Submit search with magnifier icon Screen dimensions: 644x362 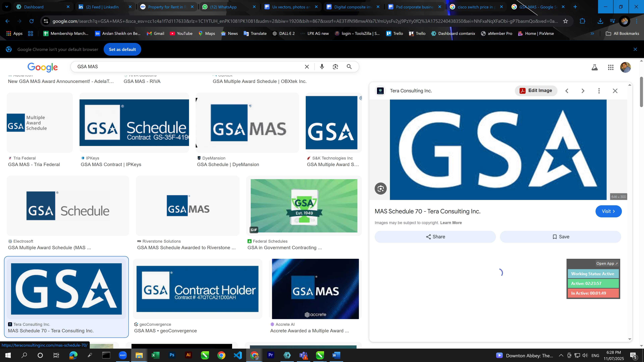tap(349, 67)
